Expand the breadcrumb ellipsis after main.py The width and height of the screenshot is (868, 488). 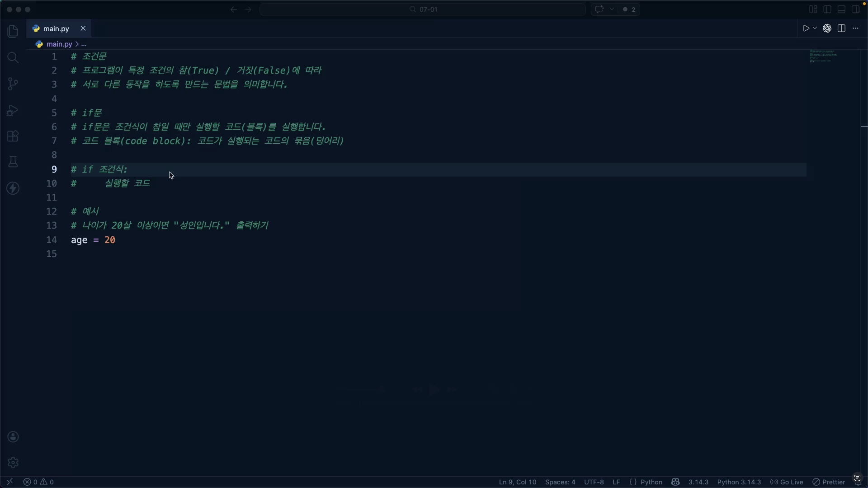(84, 44)
